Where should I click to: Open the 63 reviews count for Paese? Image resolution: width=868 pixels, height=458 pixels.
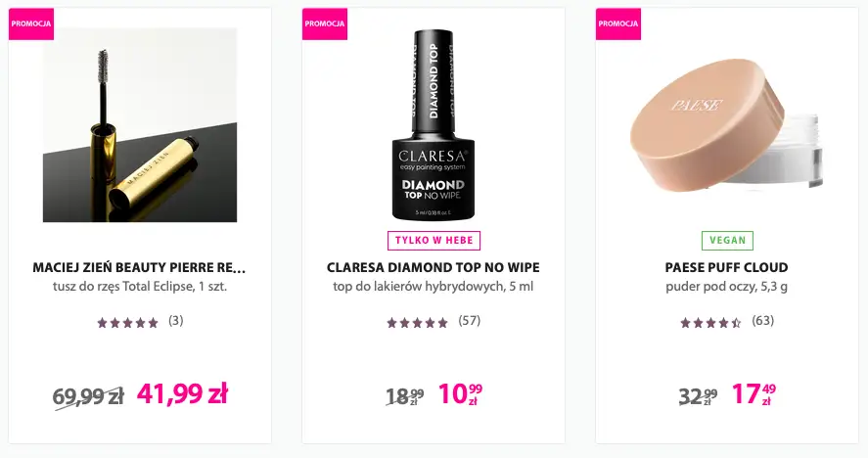point(763,321)
